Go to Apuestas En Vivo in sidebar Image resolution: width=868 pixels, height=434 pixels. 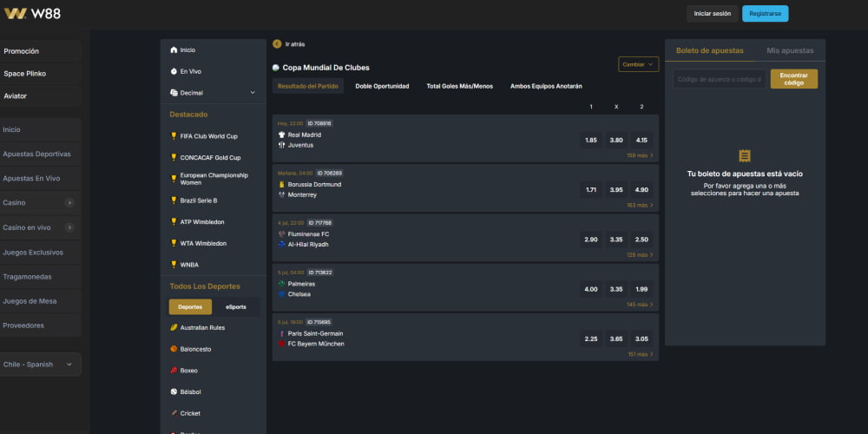click(x=40, y=178)
